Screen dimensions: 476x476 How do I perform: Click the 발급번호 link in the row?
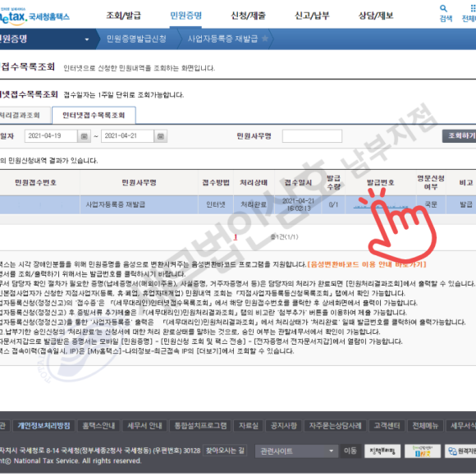point(381,207)
